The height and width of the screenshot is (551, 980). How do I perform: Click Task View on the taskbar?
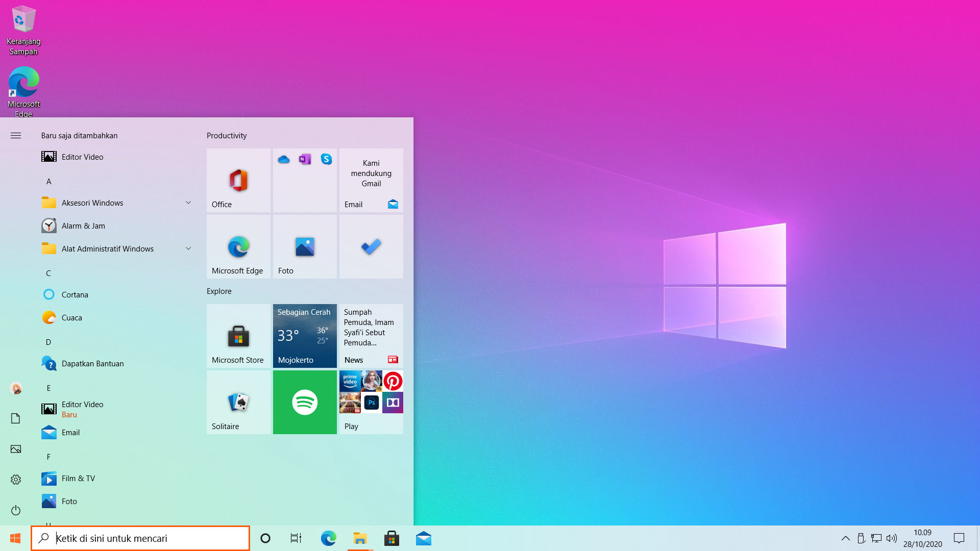click(x=296, y=538)
